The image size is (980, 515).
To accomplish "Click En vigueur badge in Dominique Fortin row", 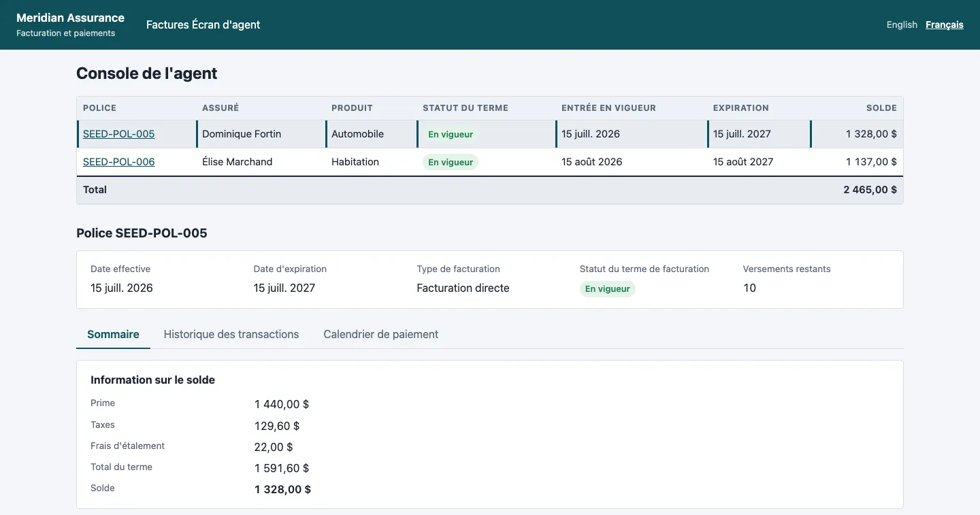I will (451, 134).
